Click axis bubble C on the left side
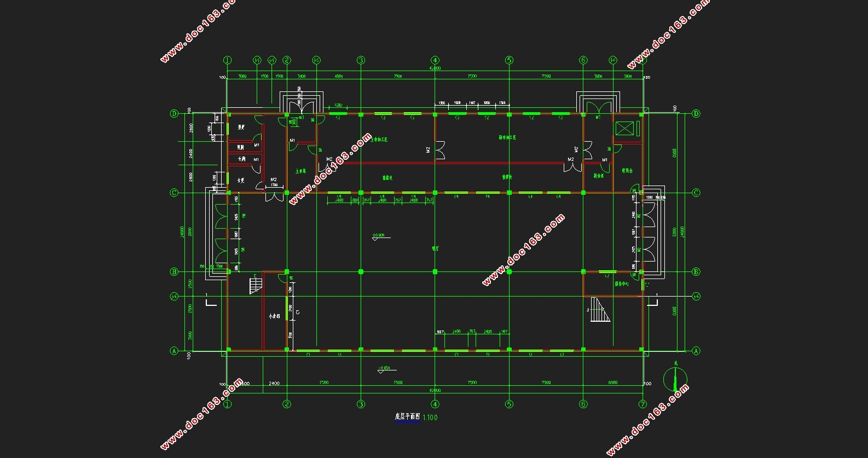 174,193
